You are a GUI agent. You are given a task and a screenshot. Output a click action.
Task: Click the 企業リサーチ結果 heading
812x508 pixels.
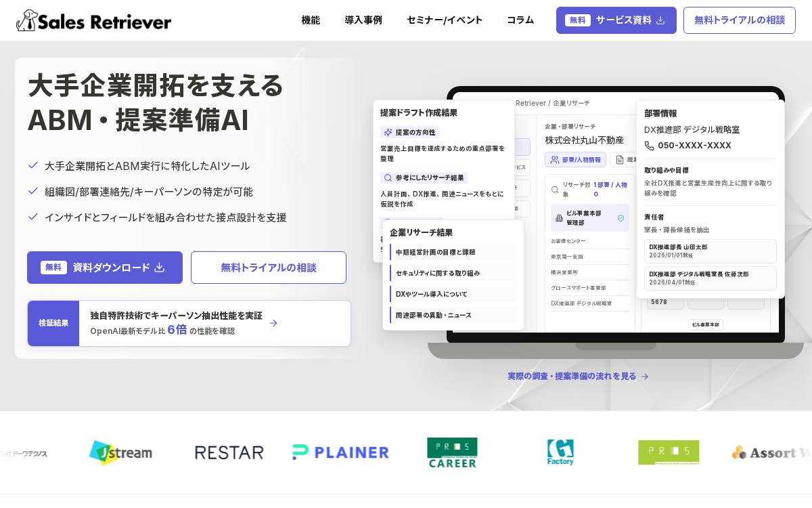click(422, 232)
